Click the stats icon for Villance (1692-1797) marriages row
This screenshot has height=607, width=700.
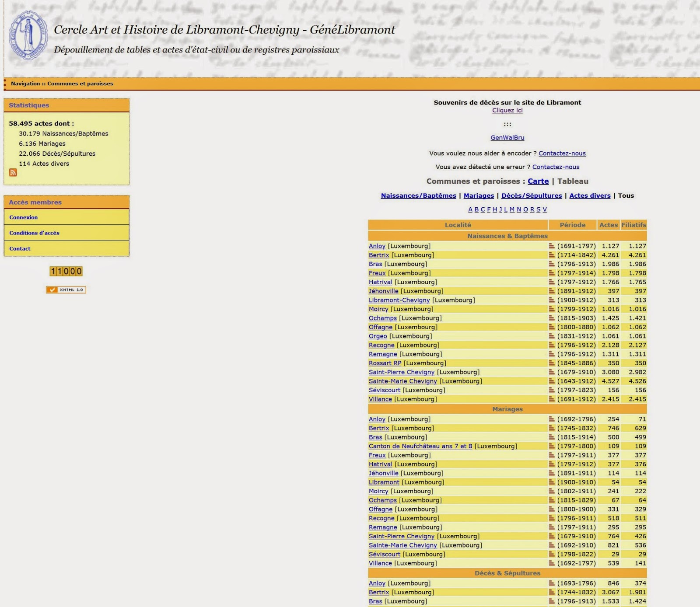[551, 563]
